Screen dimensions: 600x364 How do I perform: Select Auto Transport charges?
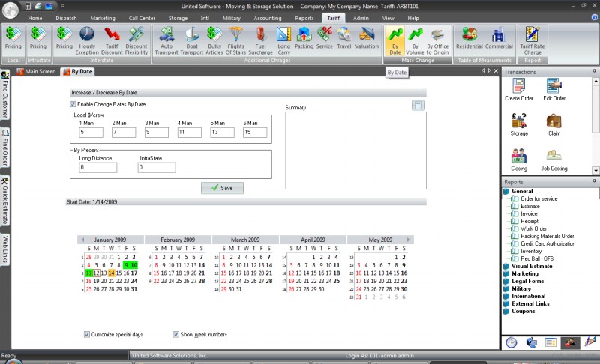click(x=166, y=40)
